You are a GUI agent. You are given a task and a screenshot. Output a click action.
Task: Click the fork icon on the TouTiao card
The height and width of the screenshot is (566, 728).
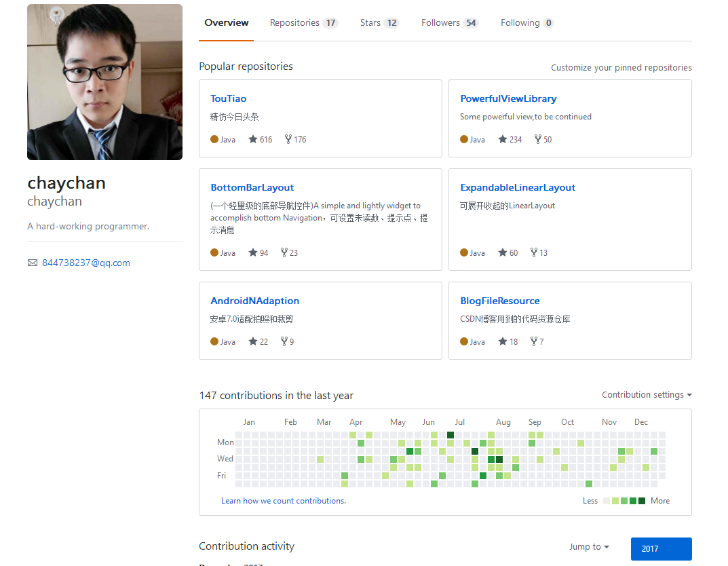tap(288, 139)
